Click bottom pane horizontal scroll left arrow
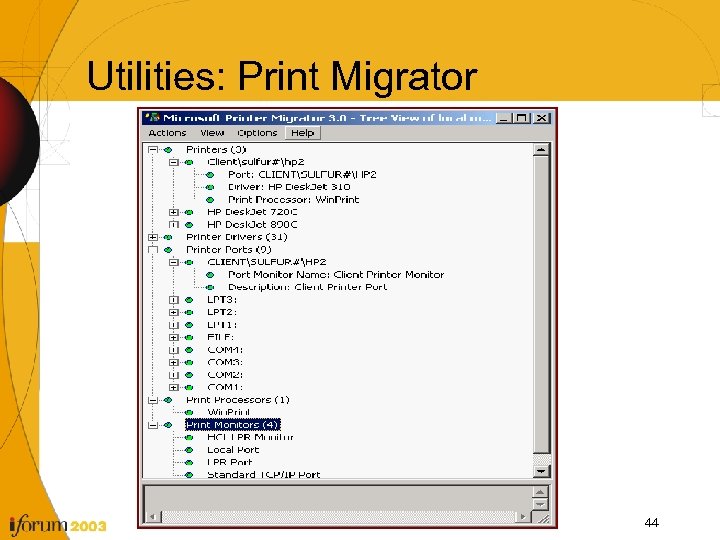The width and height of the screenshot is (720, 540). (x=153, y=517)
